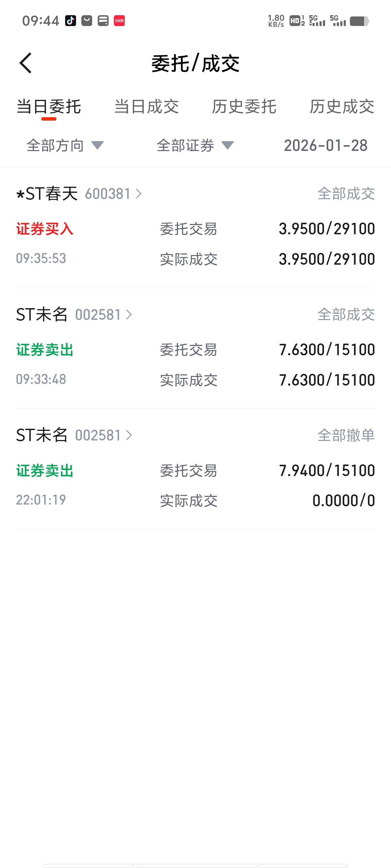Tap the Xiaohongshu red notification icon
The width and height of the screenshot is (391, 868).
(x=119, y=20)
